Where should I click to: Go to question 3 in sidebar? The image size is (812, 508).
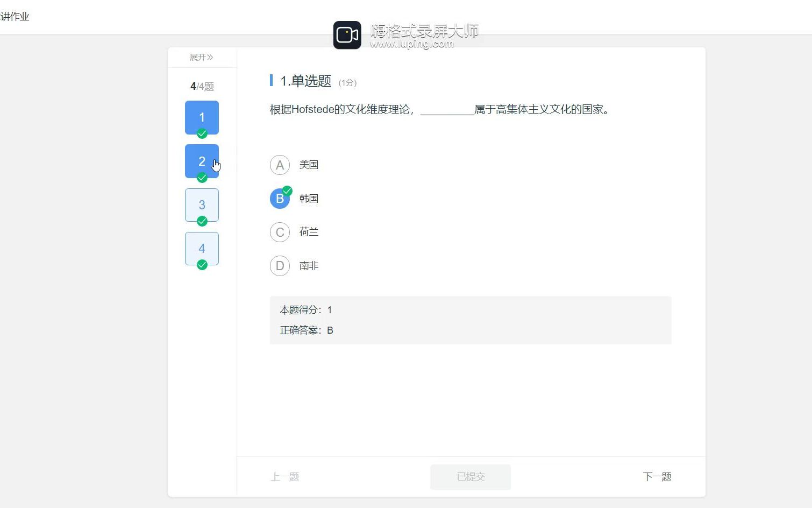click(x=202, y=204)
